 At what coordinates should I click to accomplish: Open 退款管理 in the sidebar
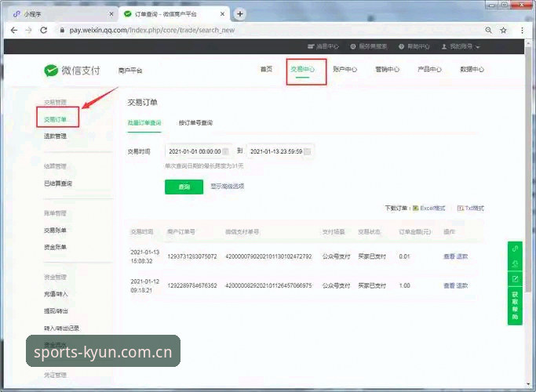coord(55,136)
